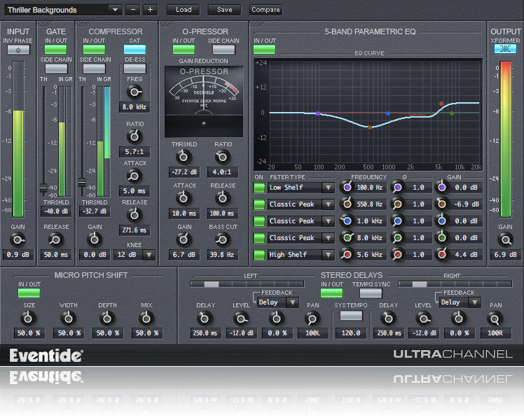Enable the compressor SAT button
This screenshot has height=420, width=524.
135,50
